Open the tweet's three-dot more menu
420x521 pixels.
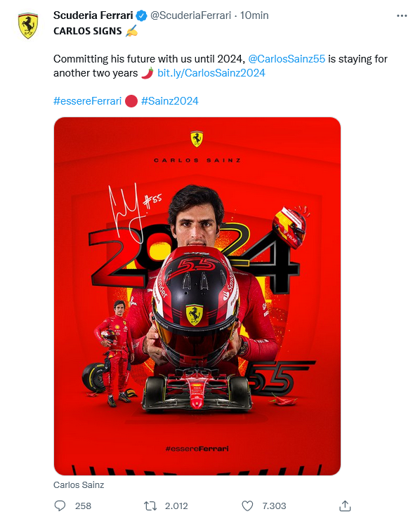click(x=402, y=15)
